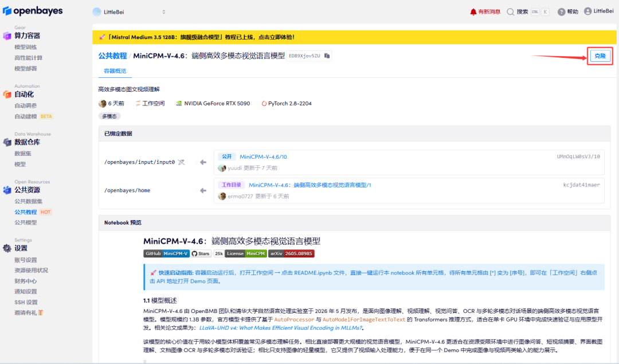This screenshot has height=364, width=619.
Task: Open 财务中心 in the sidebar
Action: (x=26, y=281)
